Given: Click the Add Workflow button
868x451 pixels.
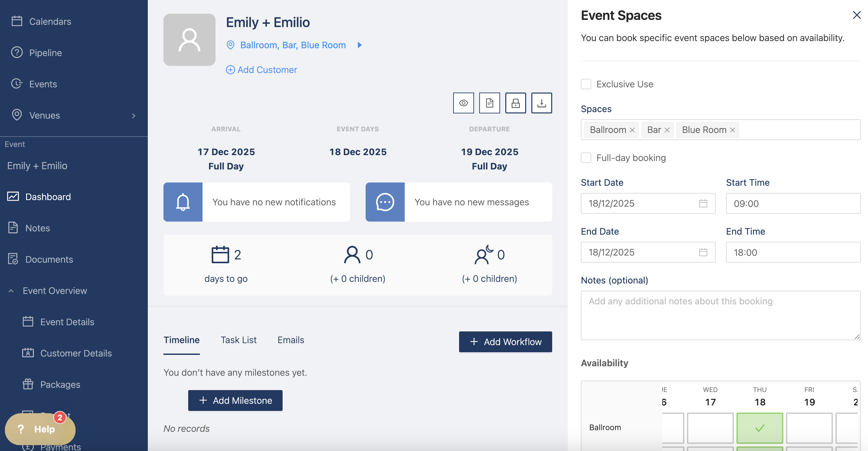Looking at the screenshot, I should tap(505, 342).
